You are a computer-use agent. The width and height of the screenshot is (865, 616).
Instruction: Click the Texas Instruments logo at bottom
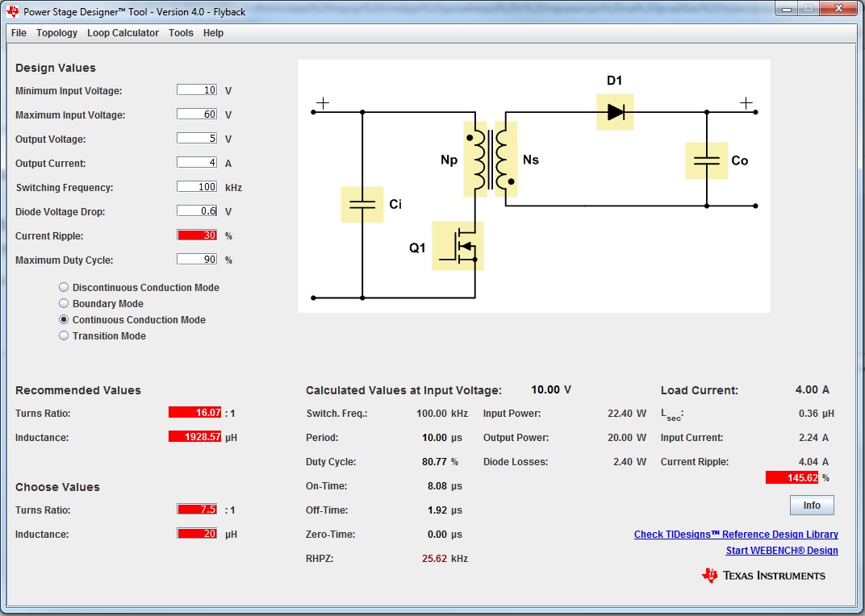pyautogui.click(x=764, y=575)
